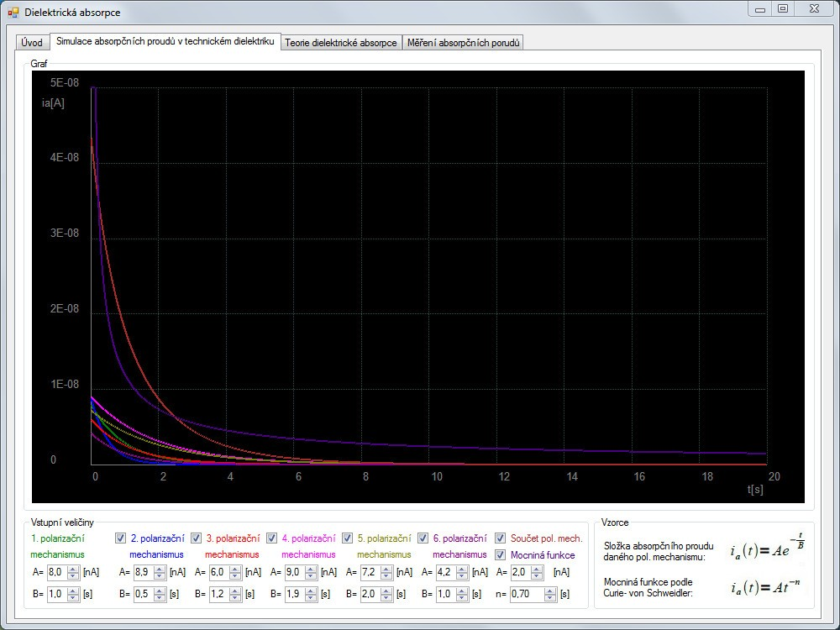Click the Dielektrická absorpce app icon

[x=13, y=12]
